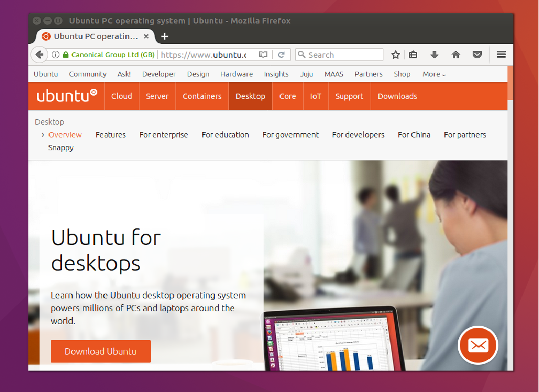
Task: Open the Developer link
Action: tap(159, 74)
